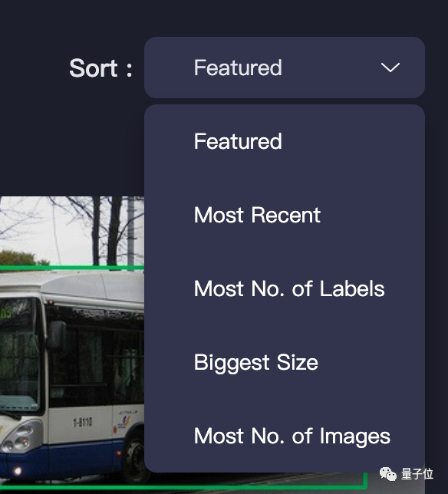The image size is (448, 494).
Task: Click the bounding box bottom-right corner
Action: click(x=365, y=487)
